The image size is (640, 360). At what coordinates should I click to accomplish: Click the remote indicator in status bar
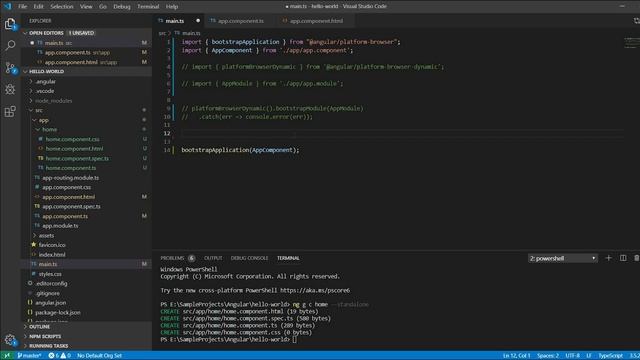point(7,356)
